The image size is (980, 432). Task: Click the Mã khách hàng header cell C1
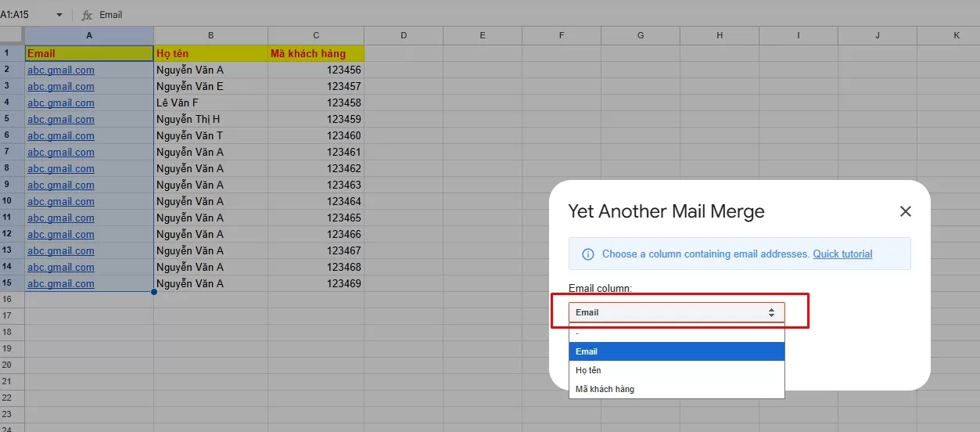point(316,53)
